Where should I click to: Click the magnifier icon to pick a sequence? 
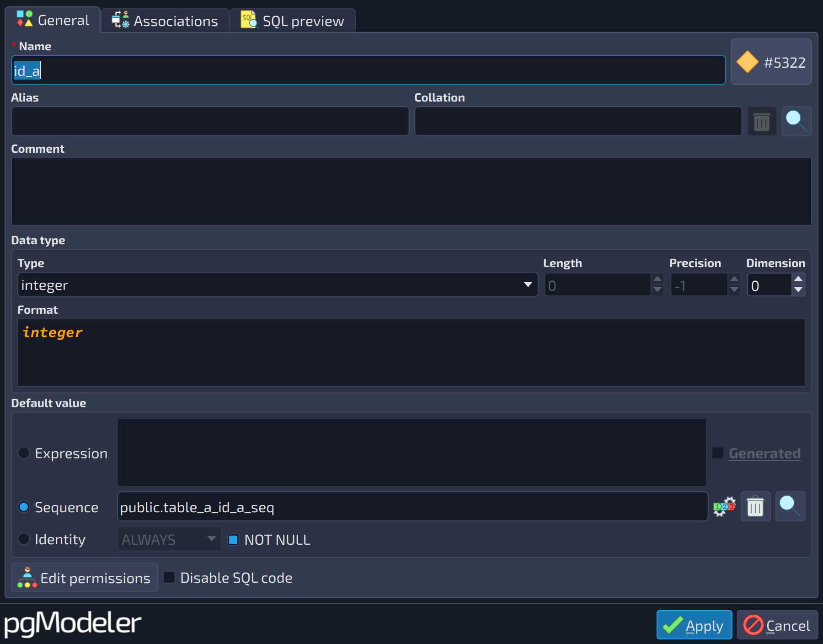(x=791, y=507)
